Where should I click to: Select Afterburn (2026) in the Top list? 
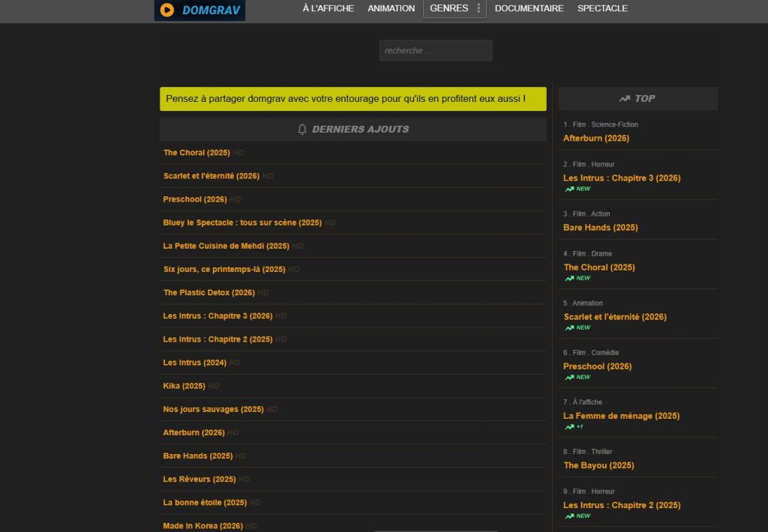coord(596,138)
